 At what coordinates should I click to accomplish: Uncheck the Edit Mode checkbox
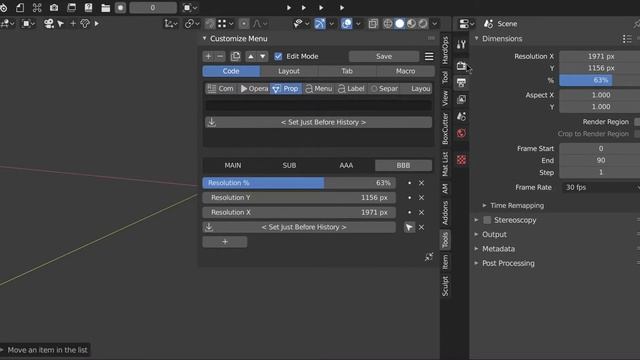pos(278,56)
